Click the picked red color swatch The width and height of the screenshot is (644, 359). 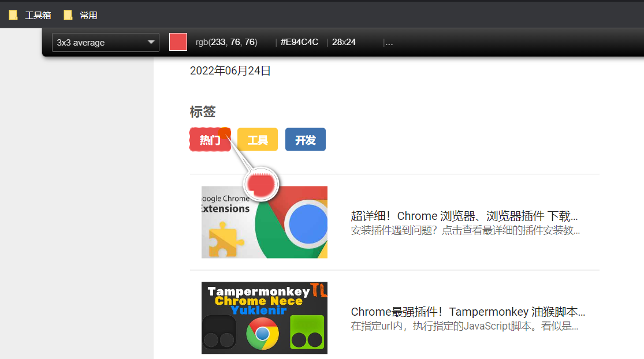pos(178,42)
